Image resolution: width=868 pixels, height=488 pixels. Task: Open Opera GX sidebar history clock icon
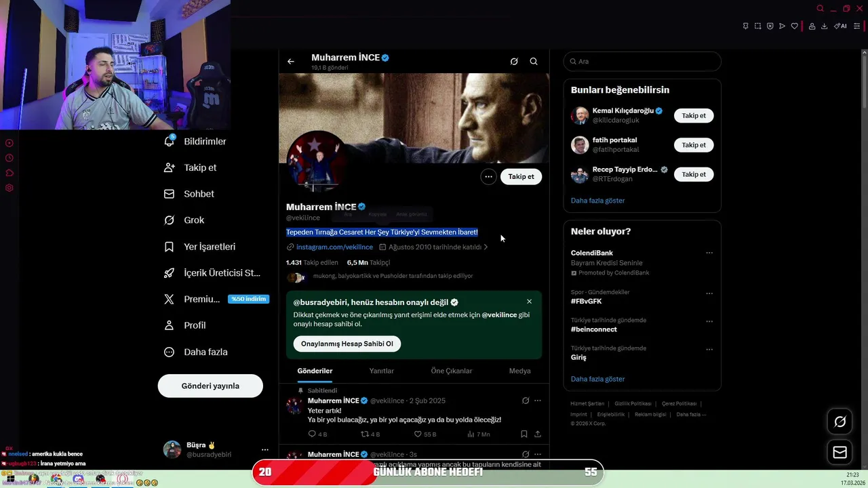point(9,158)
